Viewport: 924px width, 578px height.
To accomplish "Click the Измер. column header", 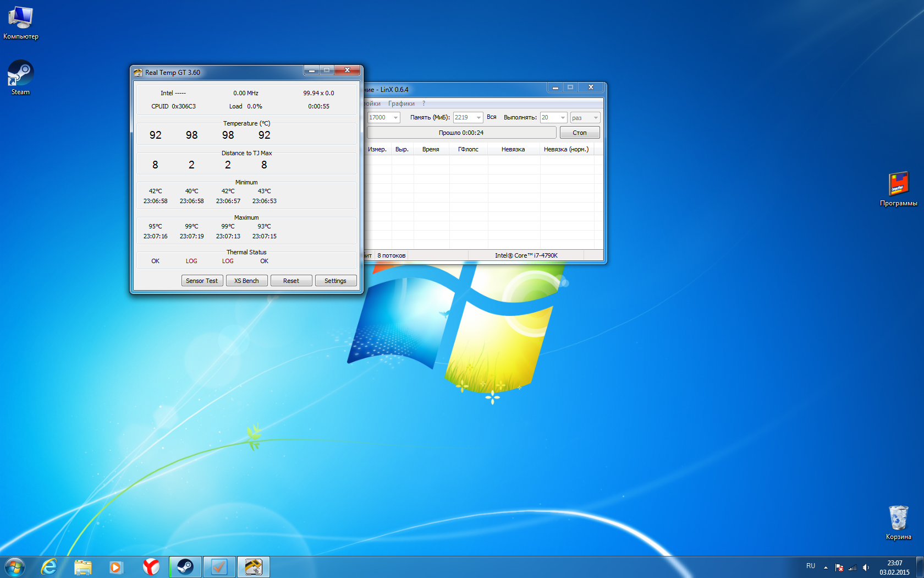I will pyautogui.click(x=377, y=149).
